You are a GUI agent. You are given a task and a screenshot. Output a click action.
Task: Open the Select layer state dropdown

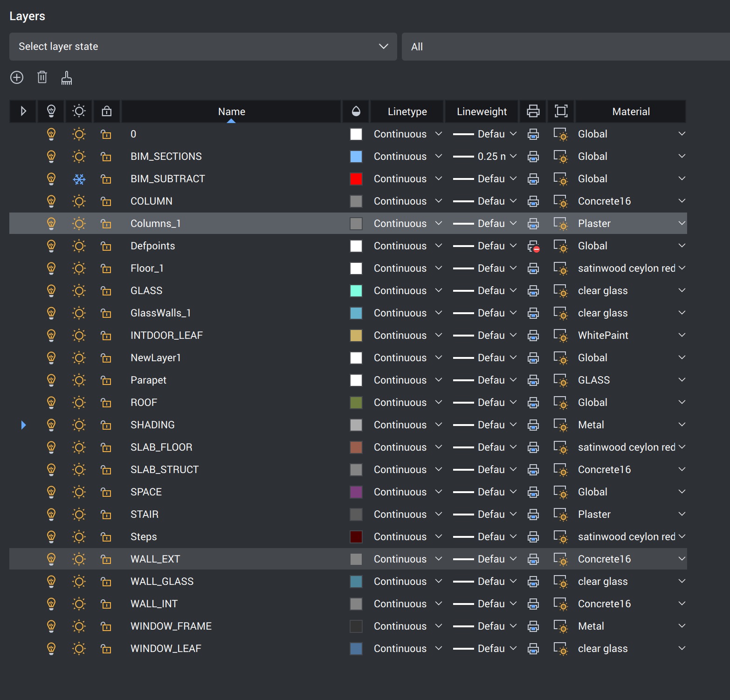pyautogui.click(x=203, y=47)
